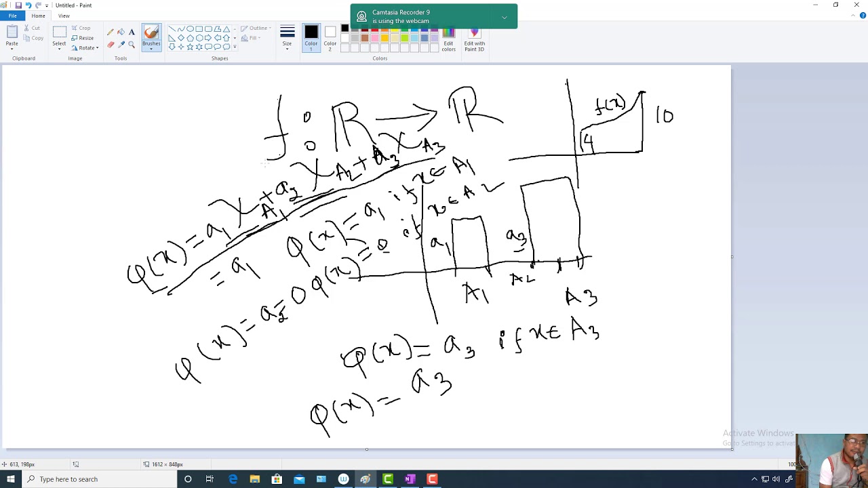868x488 pixels.
Task: Expand the Shapes gallery more arrow
Action: coord(235,47)
